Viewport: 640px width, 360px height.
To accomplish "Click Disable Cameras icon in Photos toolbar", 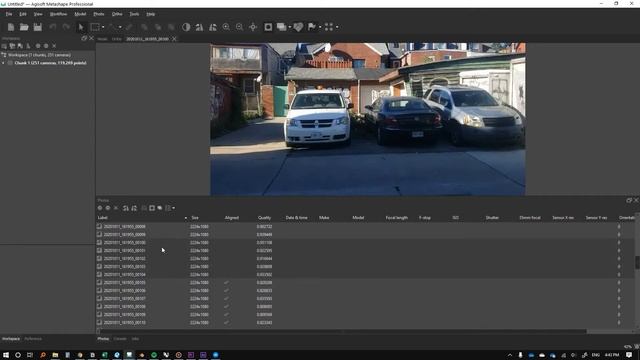I will coord(108,208).
